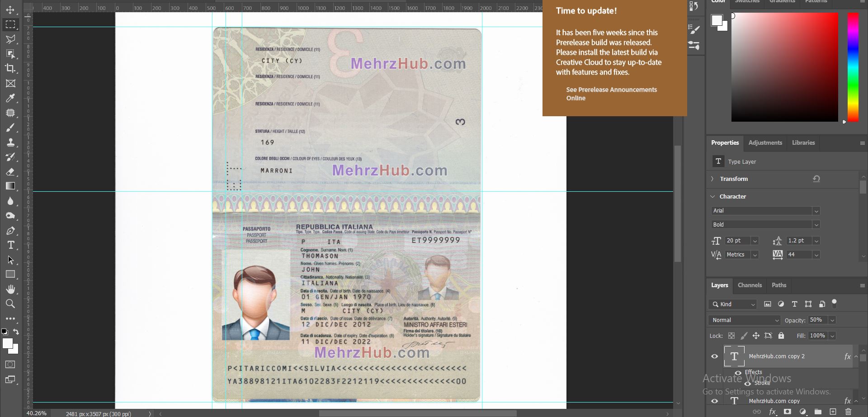This screenshot has height=417, width=868.
Task: Click the Create new layer icon
Action: pyautogui.click(x=833, y=412)
